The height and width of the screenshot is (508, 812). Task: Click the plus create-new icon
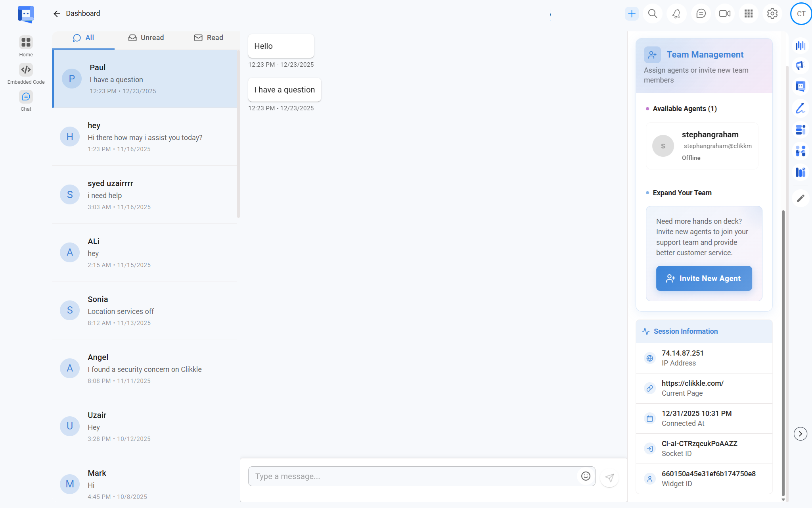pos(632,14)
